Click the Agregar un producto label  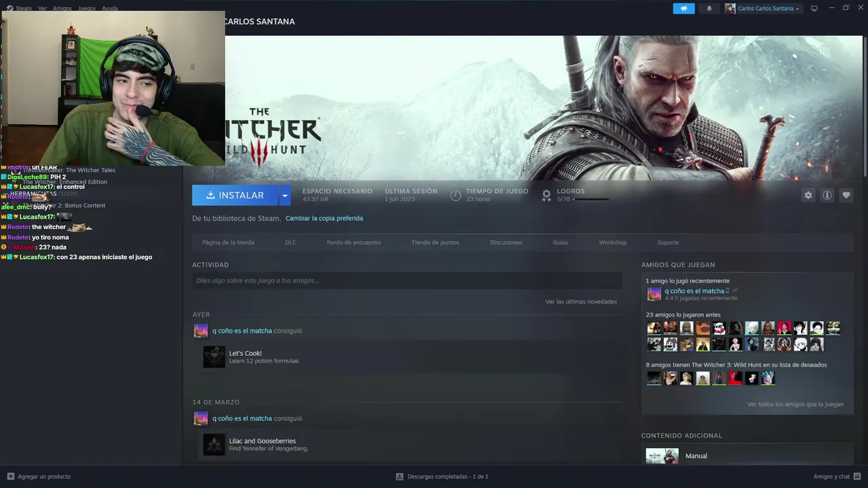coord(44,476)
